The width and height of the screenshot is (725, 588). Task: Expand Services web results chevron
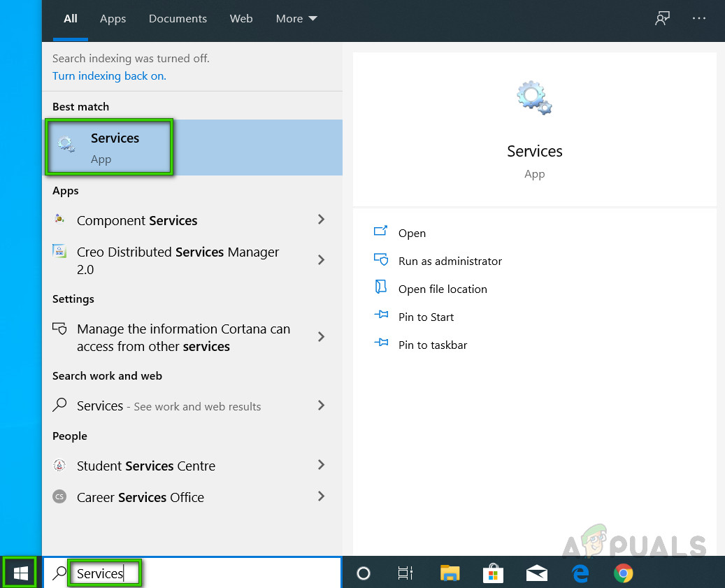pyautogui.click(x=322, y=406)
